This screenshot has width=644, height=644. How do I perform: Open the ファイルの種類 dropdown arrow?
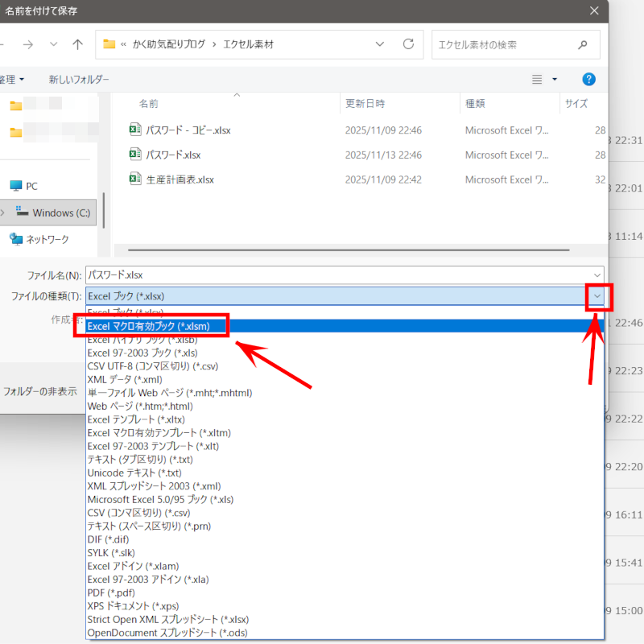597,296
